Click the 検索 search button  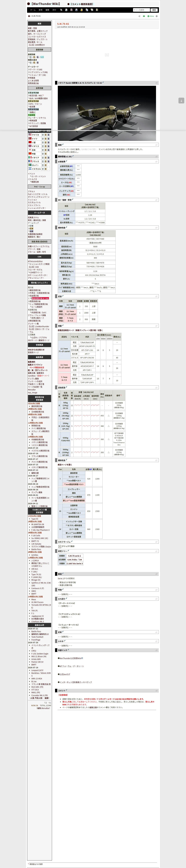(x=154, y=10)
